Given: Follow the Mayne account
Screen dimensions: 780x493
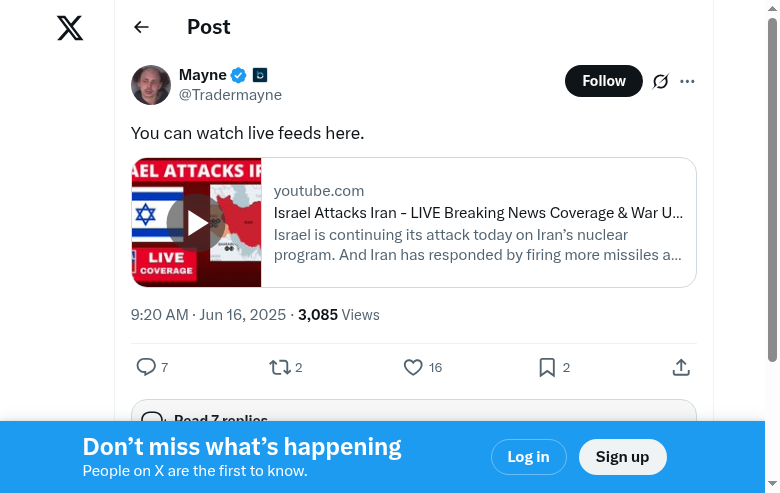Looking at the screenshot, I should 604,81.
